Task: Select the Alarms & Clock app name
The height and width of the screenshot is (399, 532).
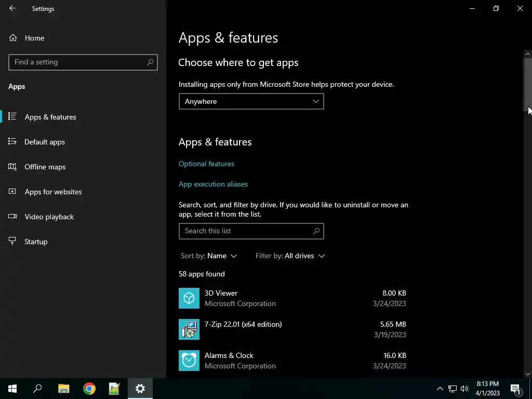Action: tap(229, 355)
